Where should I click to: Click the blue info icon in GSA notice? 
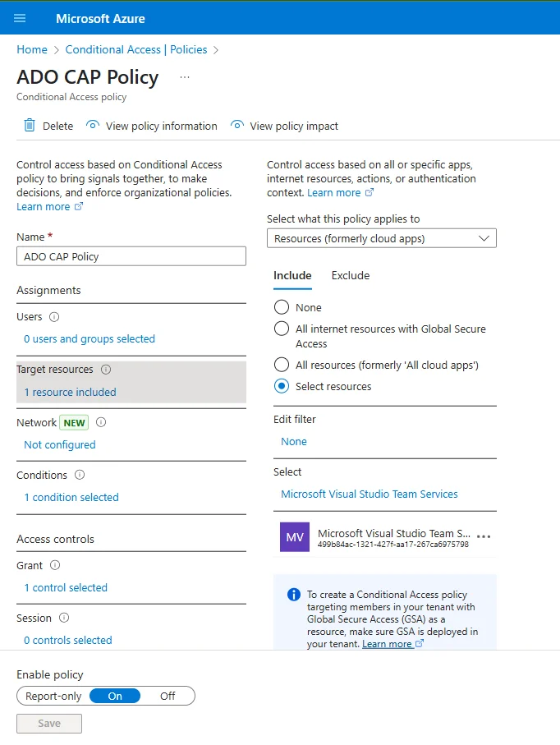coord(293,595)
